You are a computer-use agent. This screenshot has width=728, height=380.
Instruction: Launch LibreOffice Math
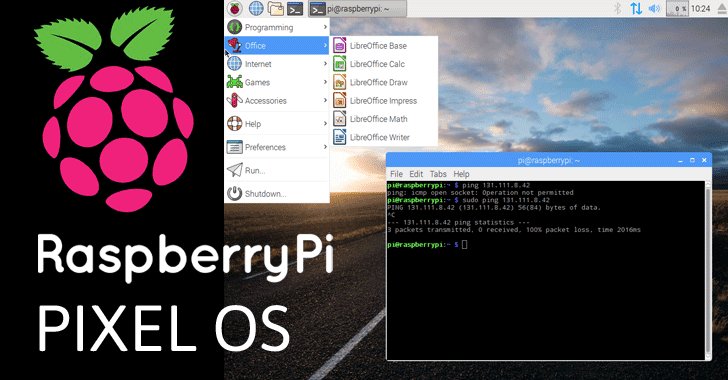point(384,119)
